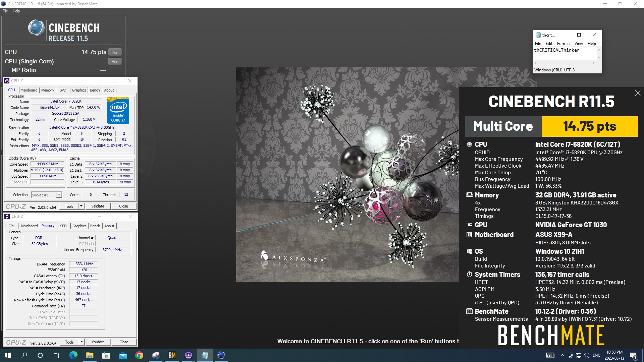Open BenchMate (BM) taskbar icon
644x362 pixels.
(172, 355)
